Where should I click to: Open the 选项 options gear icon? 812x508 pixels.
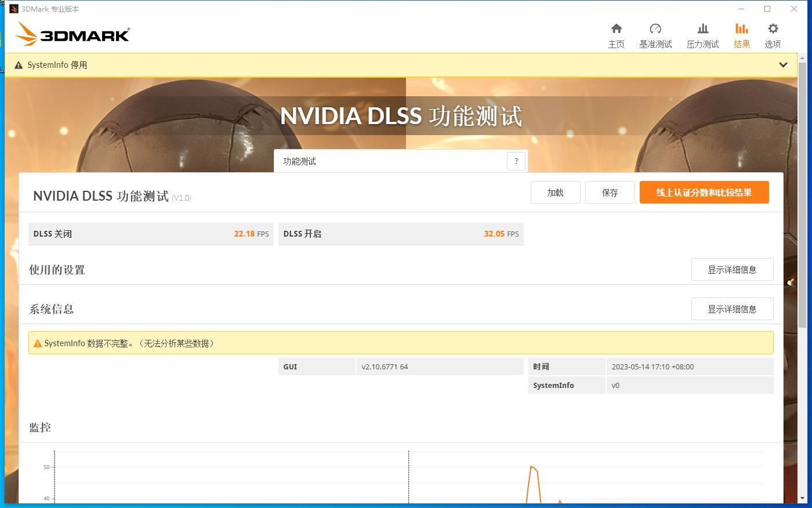pyautogui.click(x=773, y=28)
